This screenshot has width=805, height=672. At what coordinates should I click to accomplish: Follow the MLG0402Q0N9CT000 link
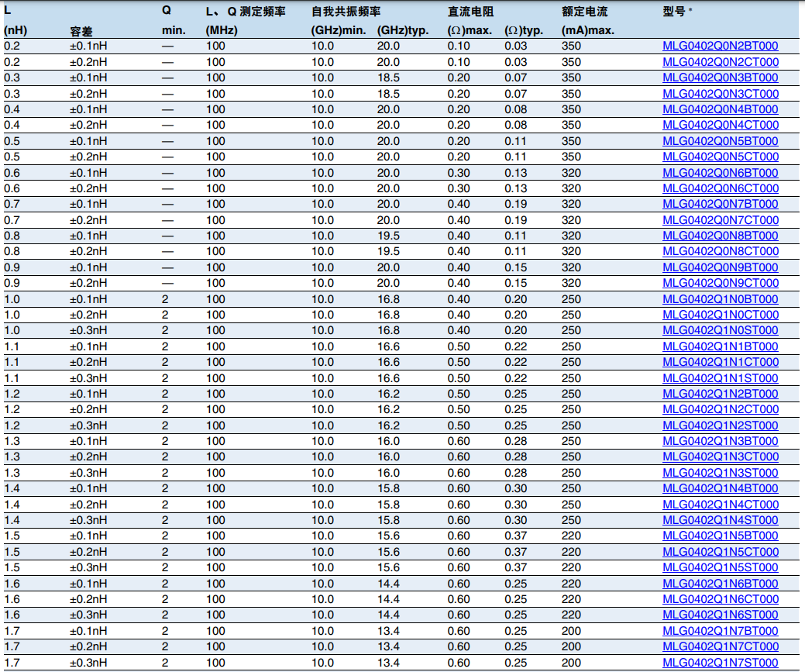point(720,283)
